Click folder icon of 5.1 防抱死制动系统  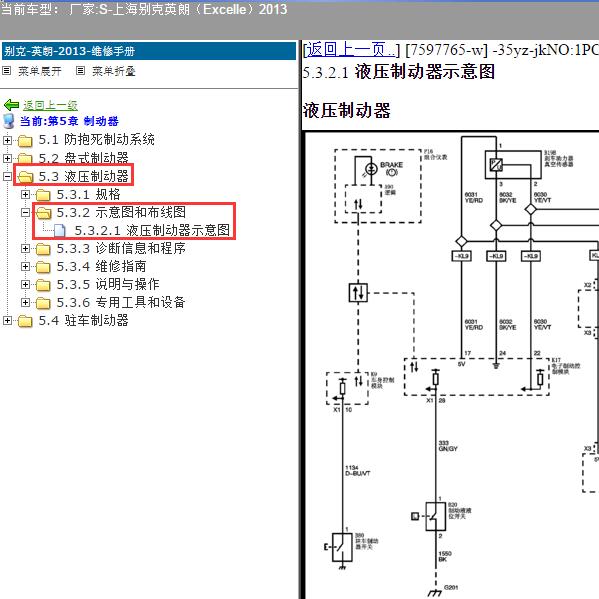25,141
